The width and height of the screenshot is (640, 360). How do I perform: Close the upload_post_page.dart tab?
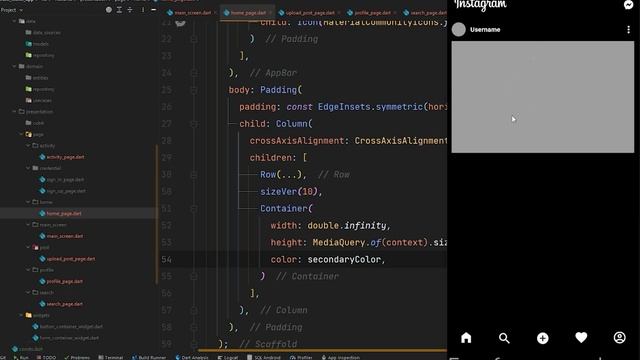(339, 13)
